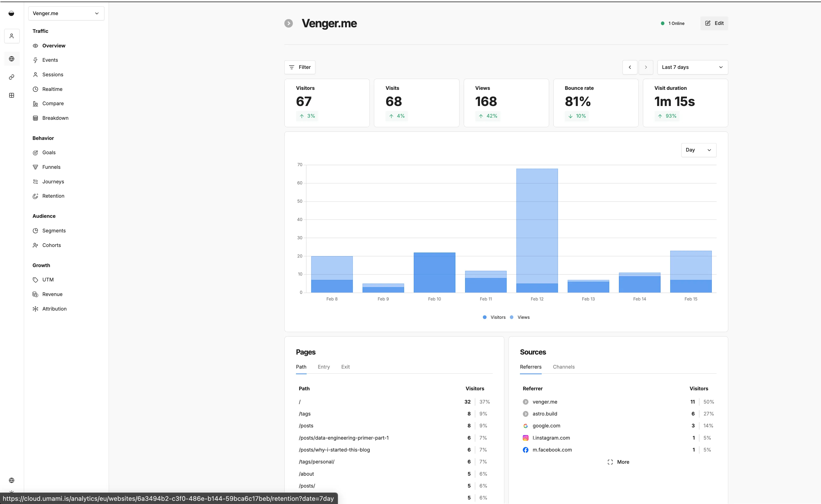Open the Attribution report
821x504 pixels.
click(x=54, y=309)
